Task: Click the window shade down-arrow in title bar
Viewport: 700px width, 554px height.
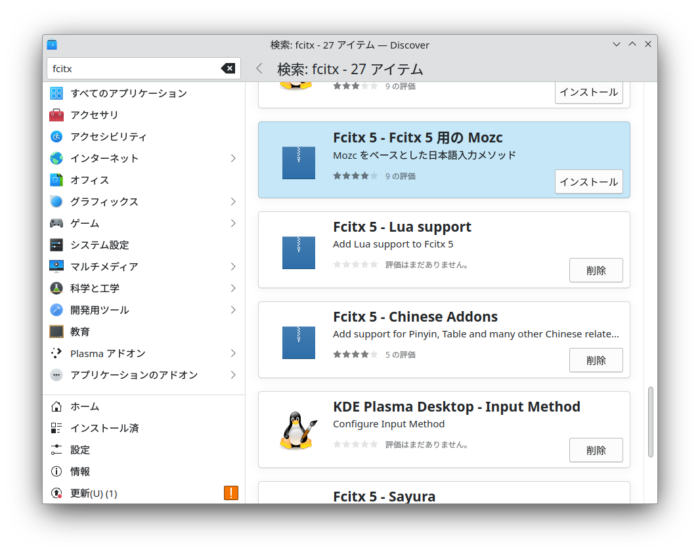Action: pos(617,44)
